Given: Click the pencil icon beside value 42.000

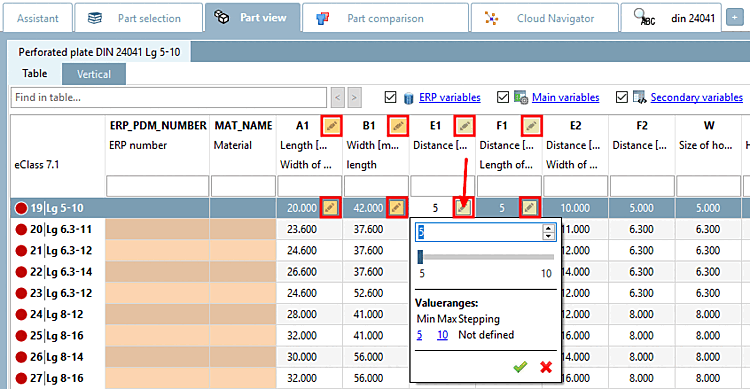Looking at the screenshot, I should (397, 208).
